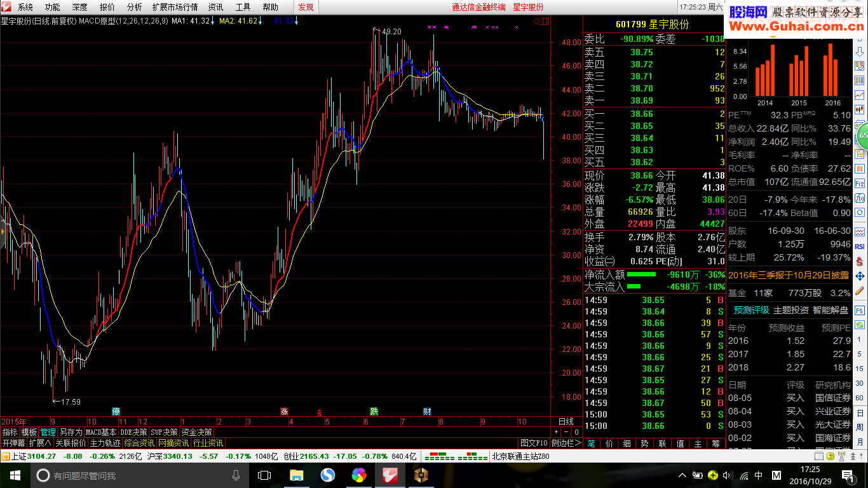Viewport: 868px width, 488px height.
Task: Click the 0 reset button under 日线
Action: tap(576, 432)
